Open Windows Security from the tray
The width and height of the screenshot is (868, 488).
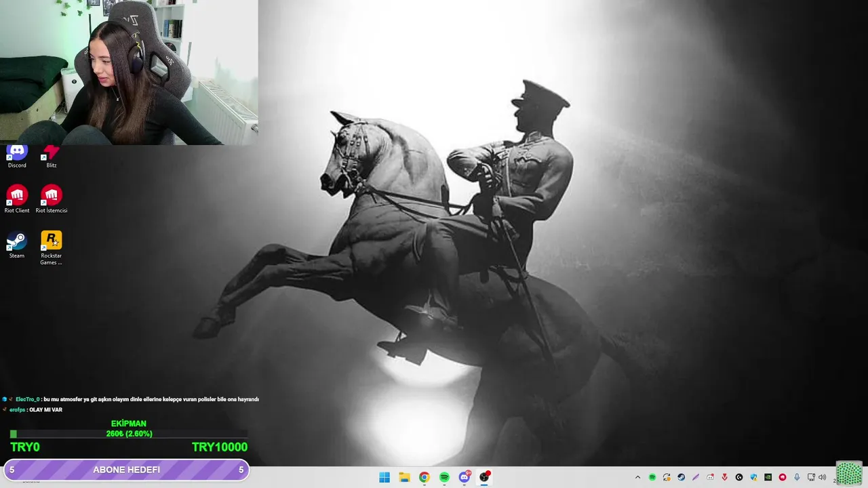coord(753,477)
